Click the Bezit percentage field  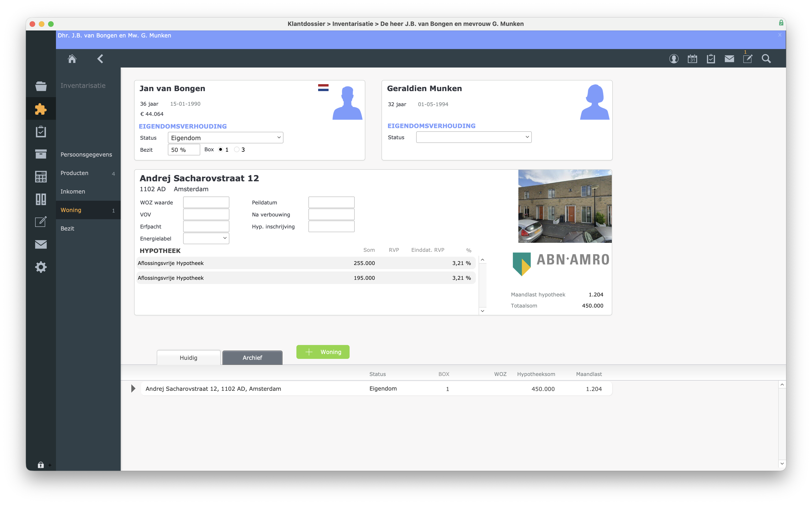184,150
